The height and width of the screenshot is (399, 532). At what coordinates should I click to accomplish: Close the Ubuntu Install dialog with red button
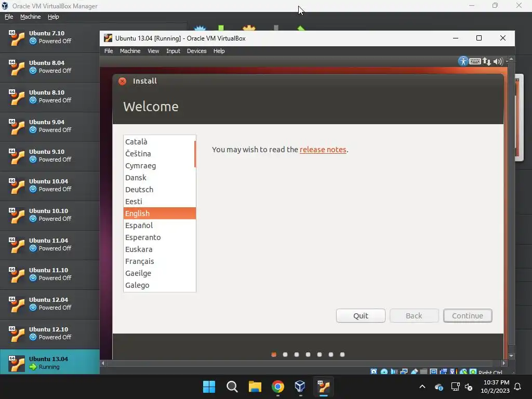pyautogui.click(x=123, y=81)
